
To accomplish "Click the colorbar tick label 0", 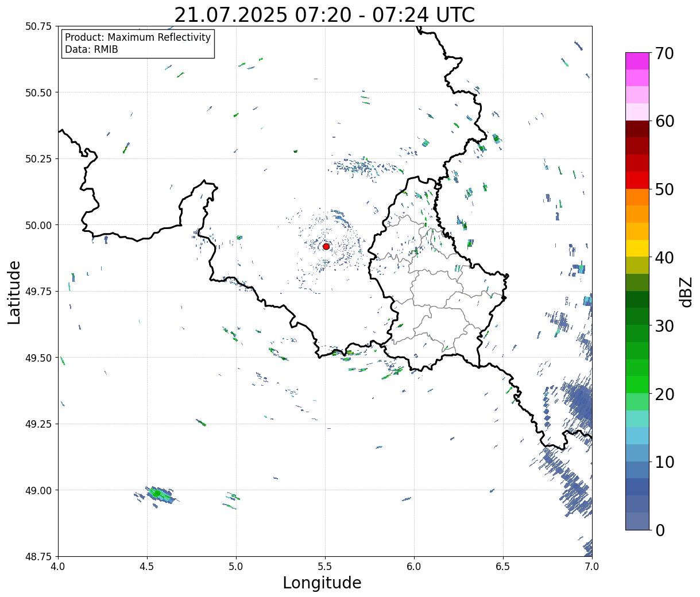I will [660, 530].
